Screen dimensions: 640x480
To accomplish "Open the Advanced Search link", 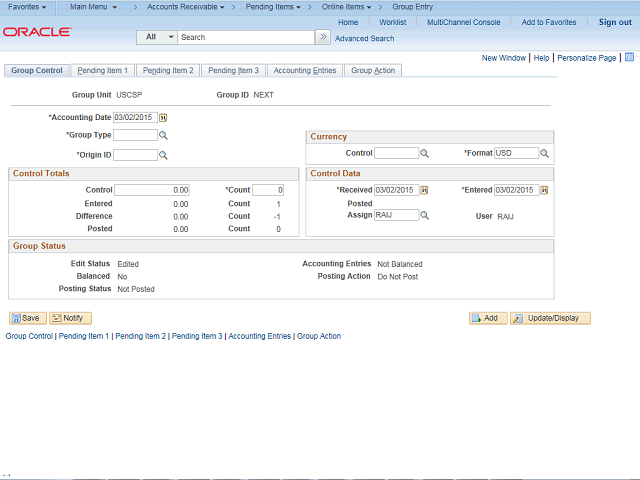I will (x=364, y=39).
